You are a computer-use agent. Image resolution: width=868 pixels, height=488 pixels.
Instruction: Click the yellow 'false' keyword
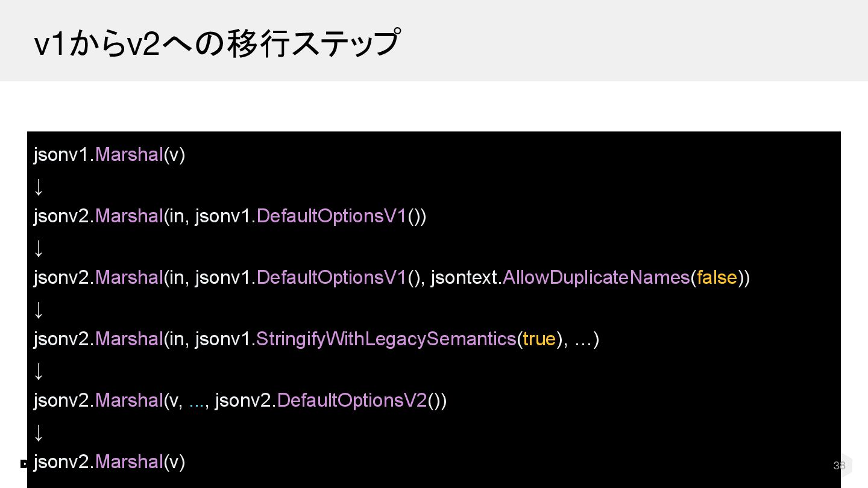pyautogui.click(x=717, y=277)
